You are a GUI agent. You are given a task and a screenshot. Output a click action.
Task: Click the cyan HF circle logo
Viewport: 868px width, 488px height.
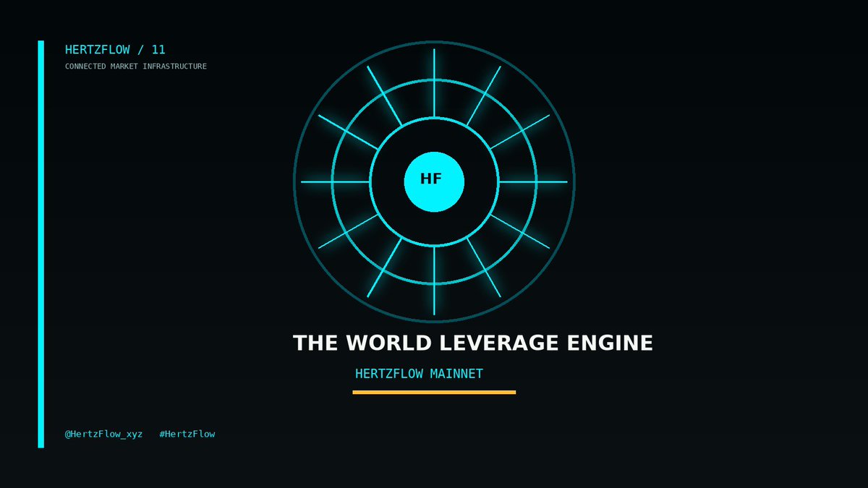[433, 181]
